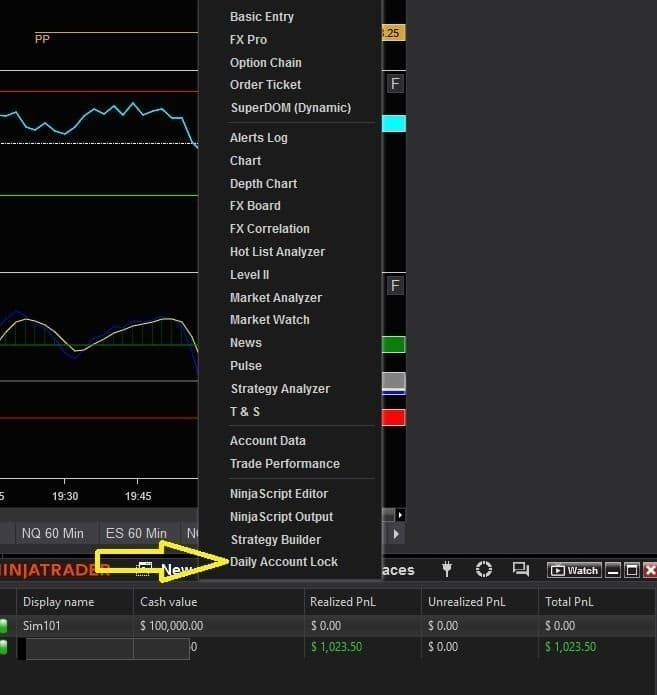Image resolution: width=657 pixels, height=695 pixels.
Task: Click the PP pivot label on chart
Action: pos(42,39)
